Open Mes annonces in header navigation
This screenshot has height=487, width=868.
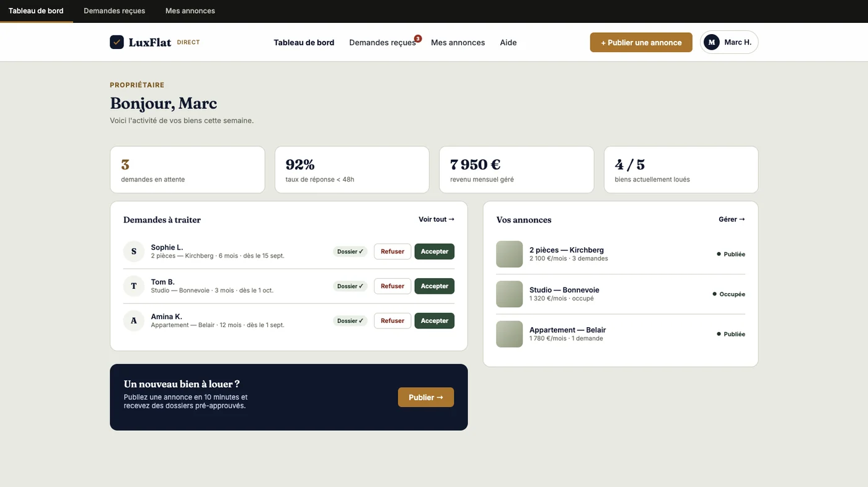(x=458, y=43)
